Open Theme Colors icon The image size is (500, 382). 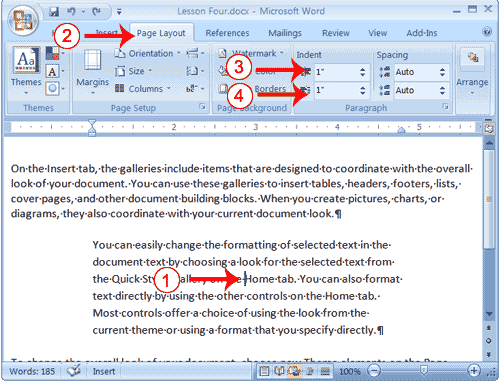pos(52,53)
